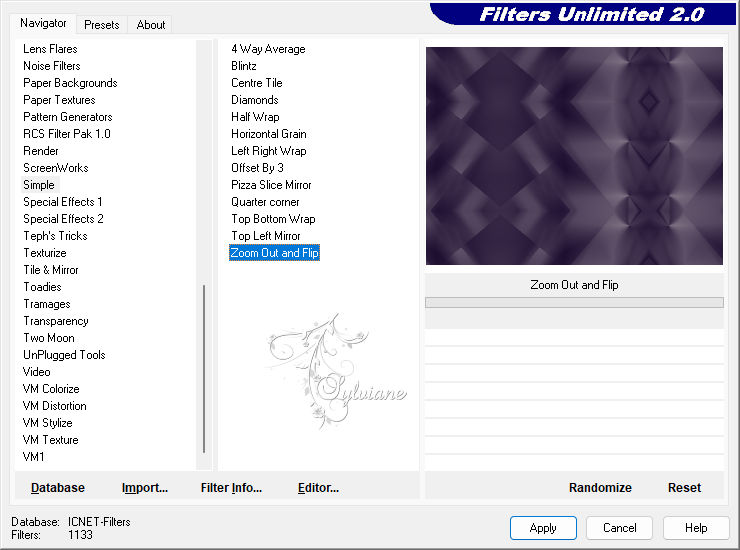Click the progress bar under Zoom Out and Flip
The width and height of the screenshot is (740, 550).
coord(574,302)
